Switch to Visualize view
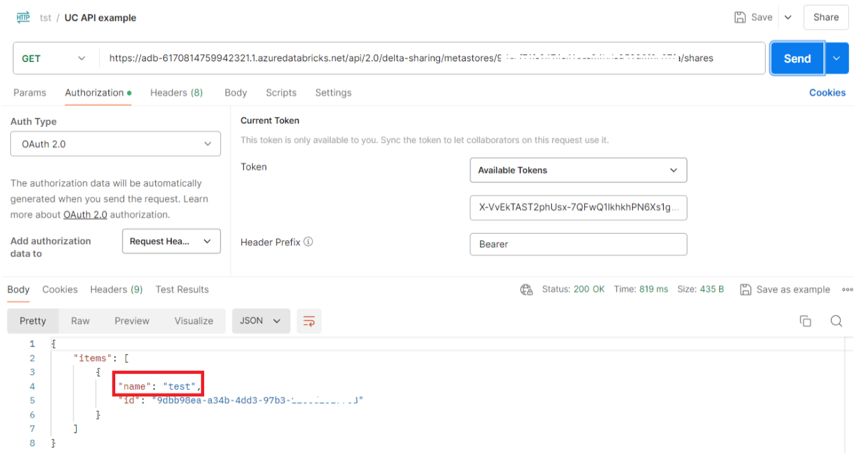Viewport: 868px width, 471px height. [x=193, y=321]
